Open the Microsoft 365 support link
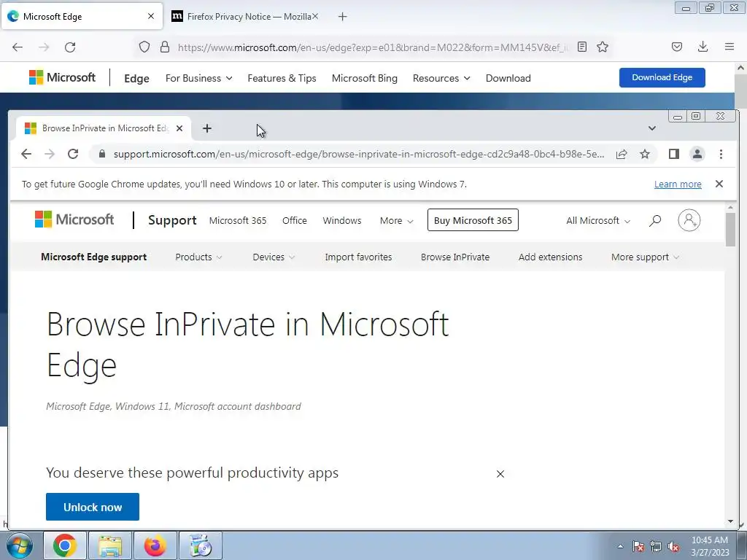Viewport: 747px width, 560px height. tap(238, 220)
